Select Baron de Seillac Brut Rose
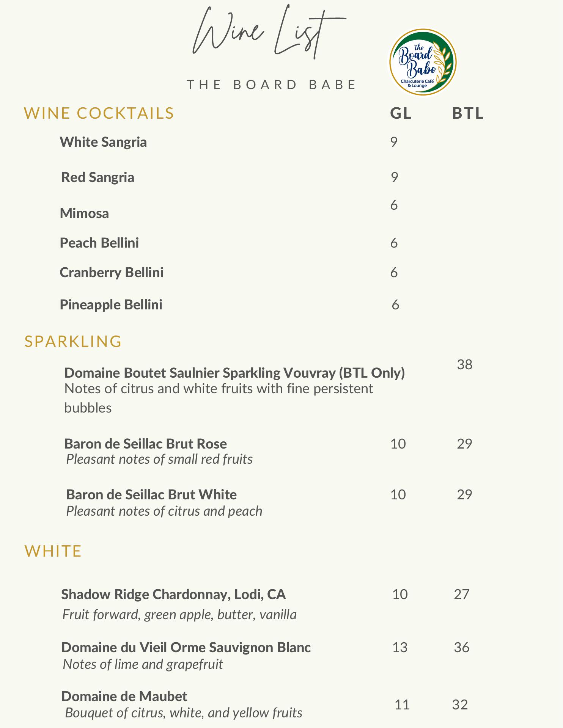Viewport: 563px width, 728px height. pyautogui.click(x=146, y=444)
